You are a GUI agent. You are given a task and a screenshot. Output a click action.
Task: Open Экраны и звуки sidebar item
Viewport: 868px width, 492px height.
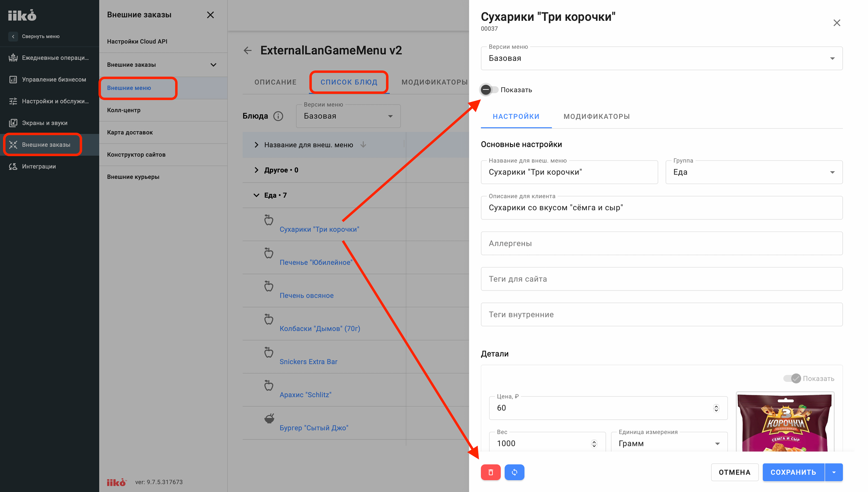pos(49,123)
